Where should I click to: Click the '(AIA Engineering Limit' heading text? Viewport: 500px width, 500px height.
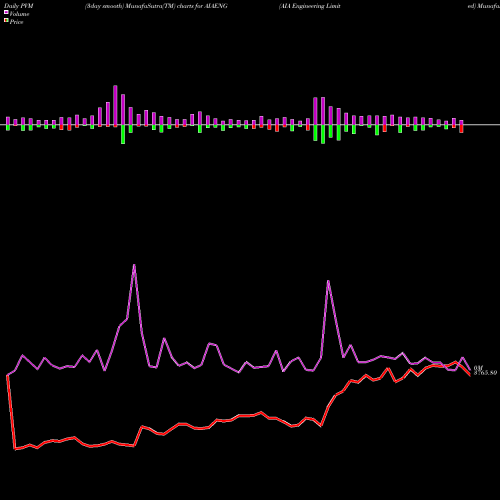pos(310,6)
